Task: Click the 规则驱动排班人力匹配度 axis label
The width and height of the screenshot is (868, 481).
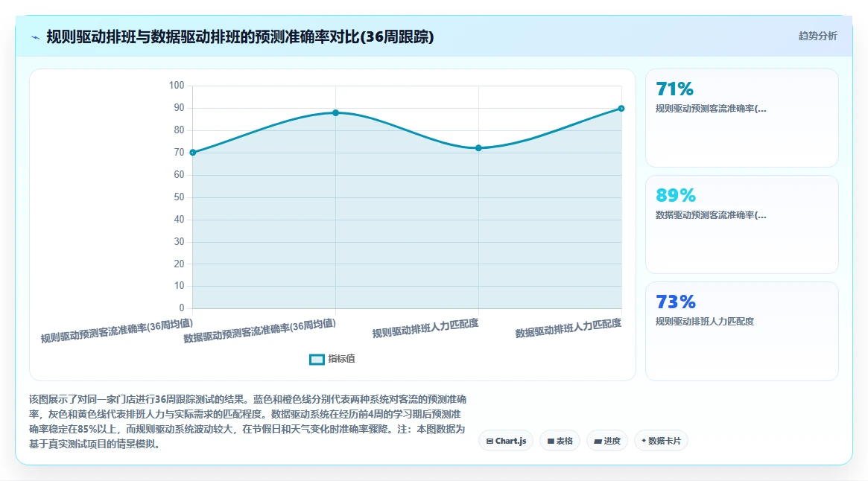Action: point(425,328)
